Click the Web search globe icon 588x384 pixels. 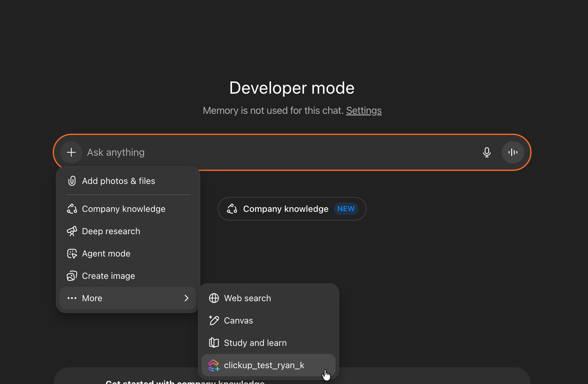click(214, 298)
